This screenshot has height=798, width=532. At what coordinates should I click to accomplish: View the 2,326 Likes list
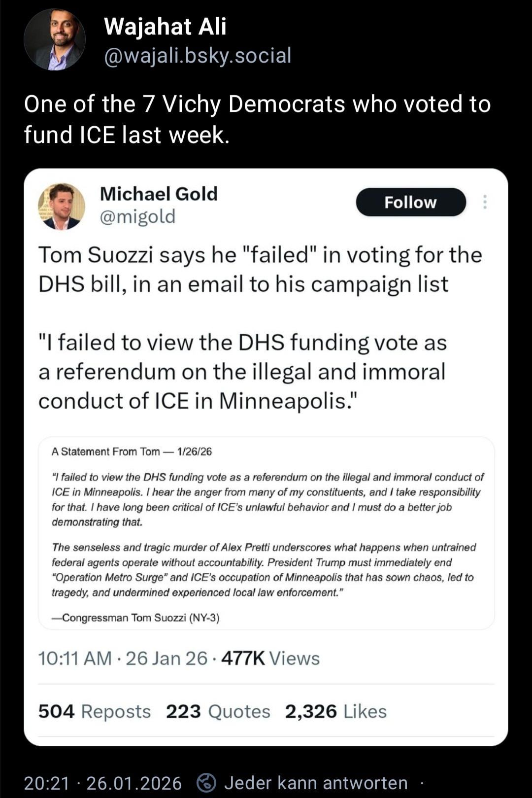335,711
